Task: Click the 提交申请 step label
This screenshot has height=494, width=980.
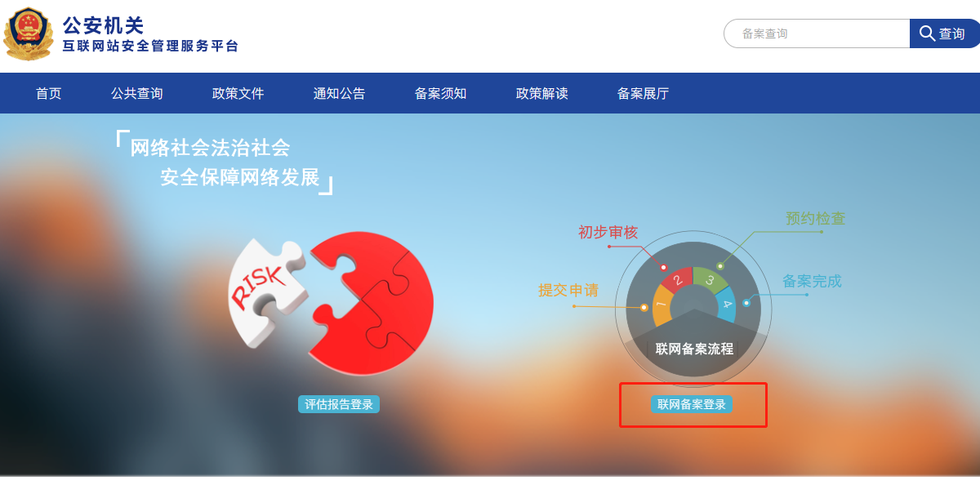Action: tap(568, 290)
